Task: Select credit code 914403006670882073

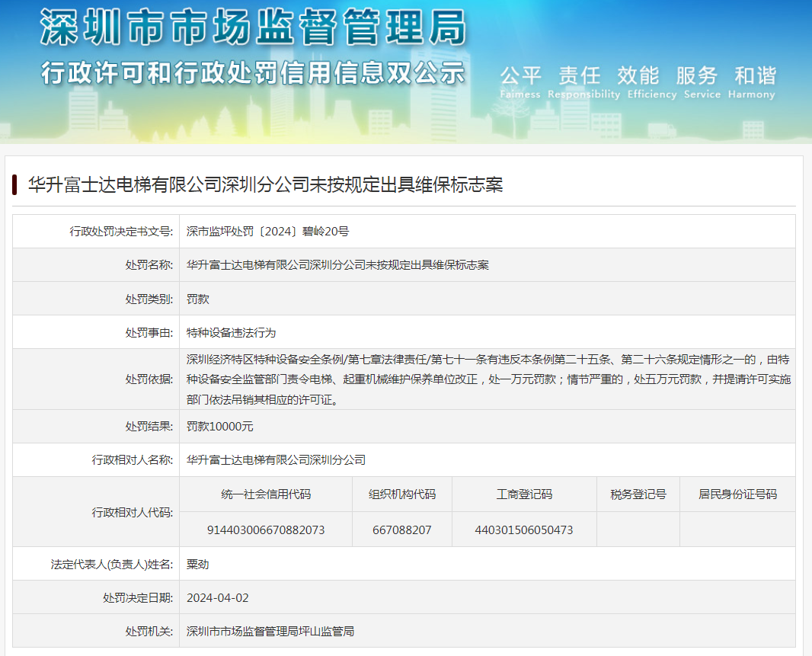Action: point(266,530)
